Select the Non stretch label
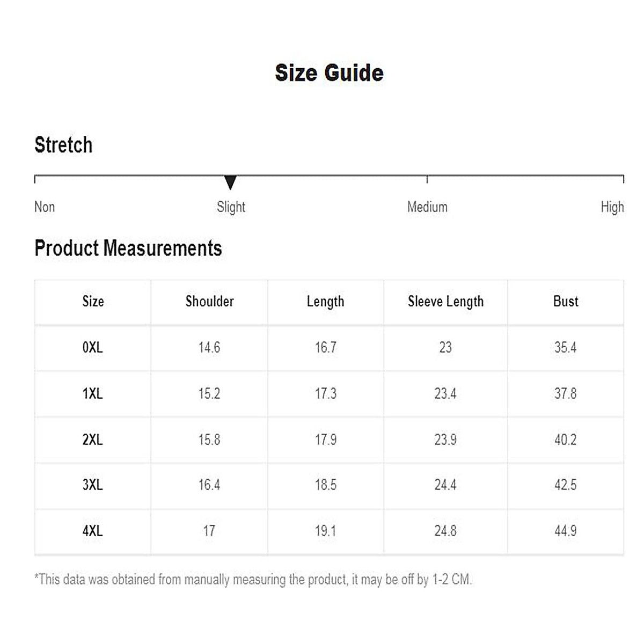The height and width of the screenshot is (644, 644). coord(45,207)
